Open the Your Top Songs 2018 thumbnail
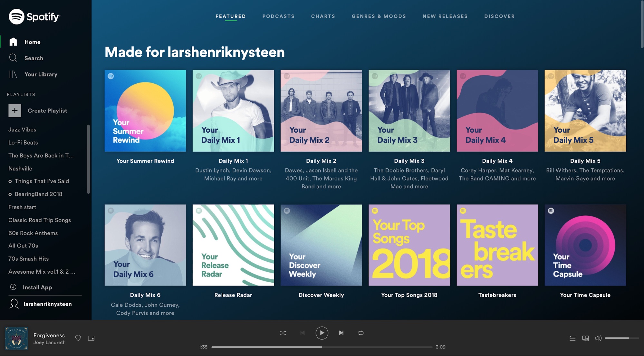This screenshot has width=644, height=356. pos(409,245)
